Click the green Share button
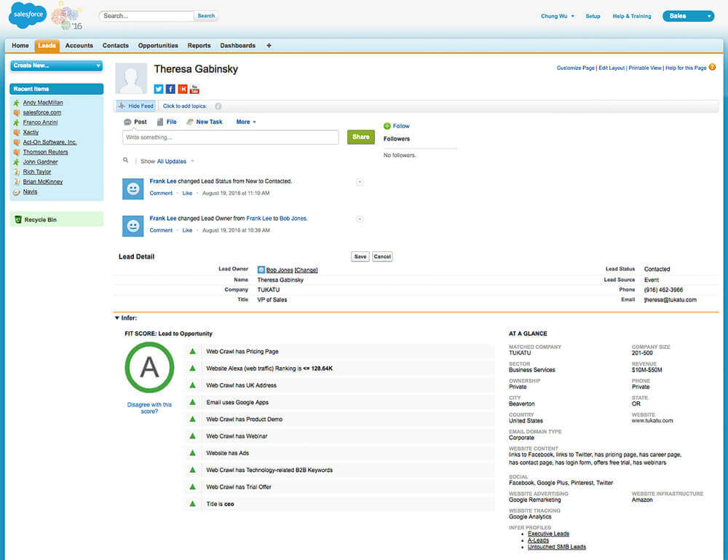The width and height of the screenshot is (728, 560). pyautogui.click(x=361, y=137)
